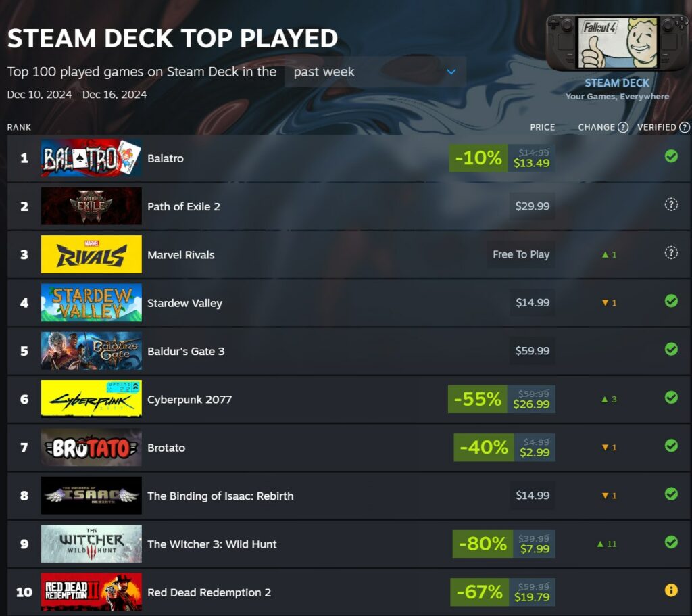Click Cyberpunk 2077's verified checkmark icon
The height and width of the screenshot is (616, 692).
point(671,398)
